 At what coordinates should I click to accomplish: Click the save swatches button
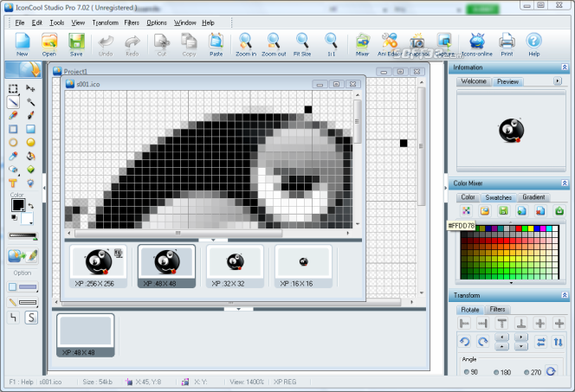[503, 210]
